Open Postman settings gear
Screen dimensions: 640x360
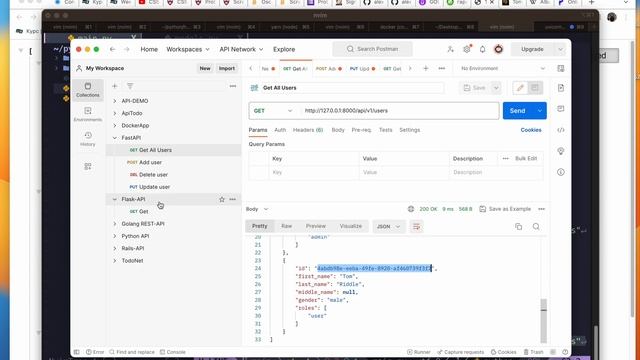(x=467, y=49)
